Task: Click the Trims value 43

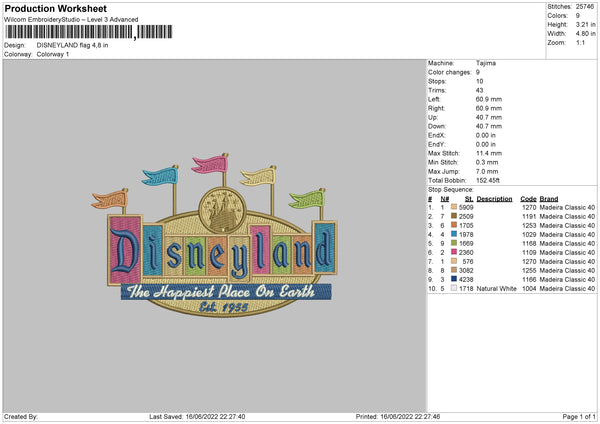Action: 479,90
